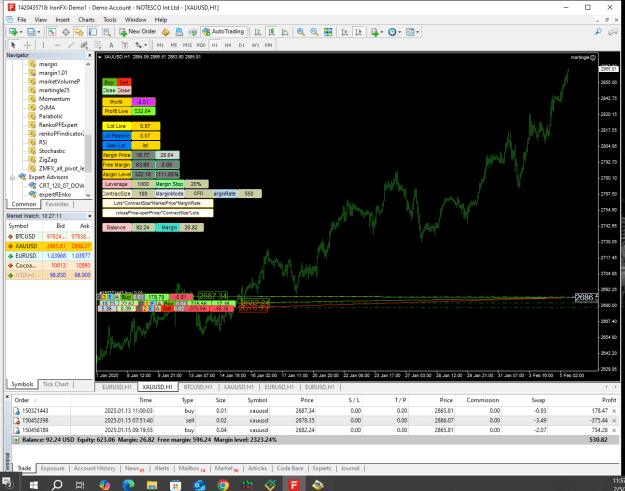The width and height of the screenshot is (625, 491).
Task: Switch chart to bar chart icon
Action: [x=258, y=32]
